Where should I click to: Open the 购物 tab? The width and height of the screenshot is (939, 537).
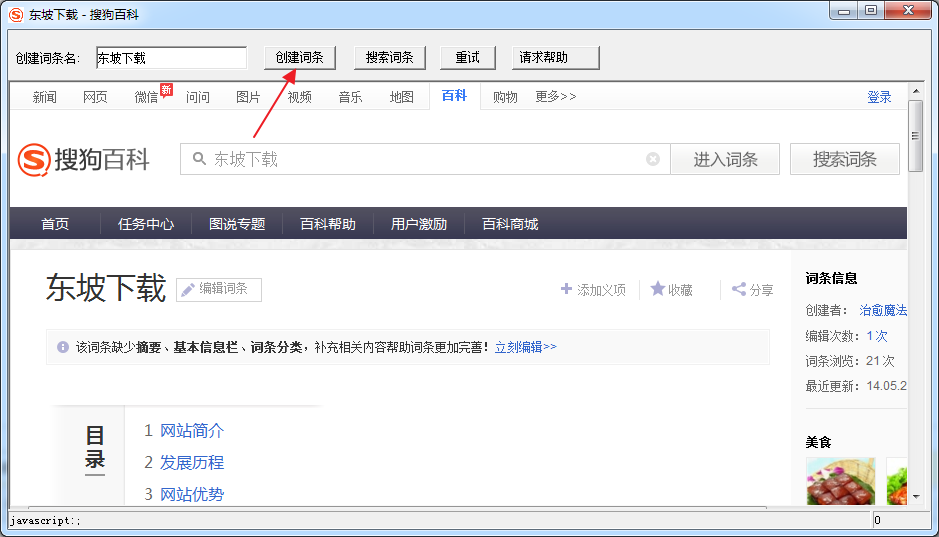[505, 97]
